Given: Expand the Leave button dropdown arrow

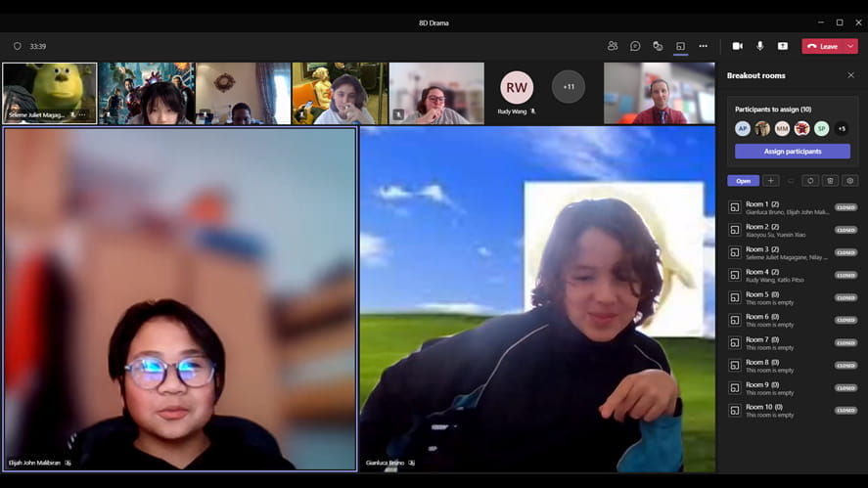Looking at the screenshot, I should (850, 47).
